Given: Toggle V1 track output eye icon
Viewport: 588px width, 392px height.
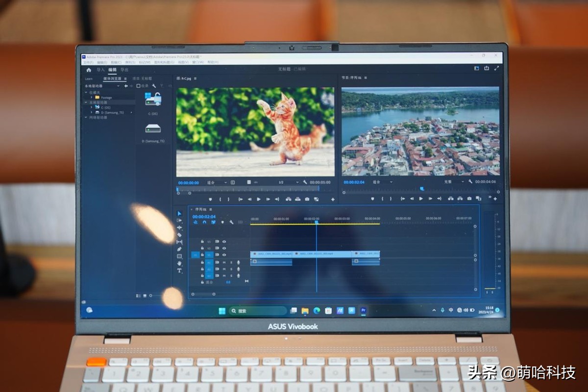Looking at the screenshot, I should (224, 255).
